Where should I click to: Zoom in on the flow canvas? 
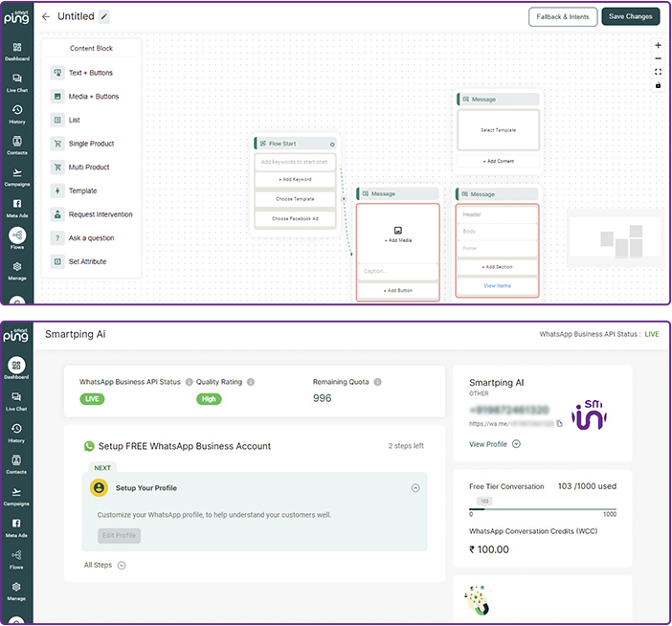(x=658, y=45)
